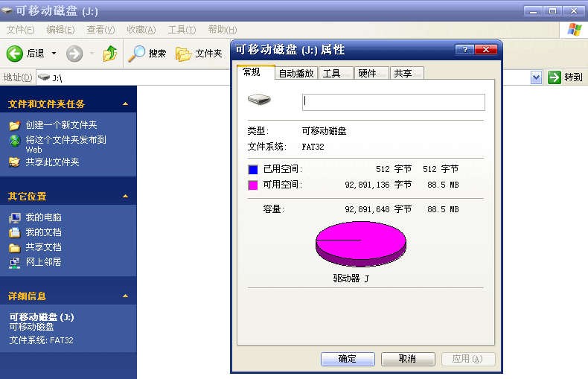Click the globe publish-to-Web icon

pos(15,141)
